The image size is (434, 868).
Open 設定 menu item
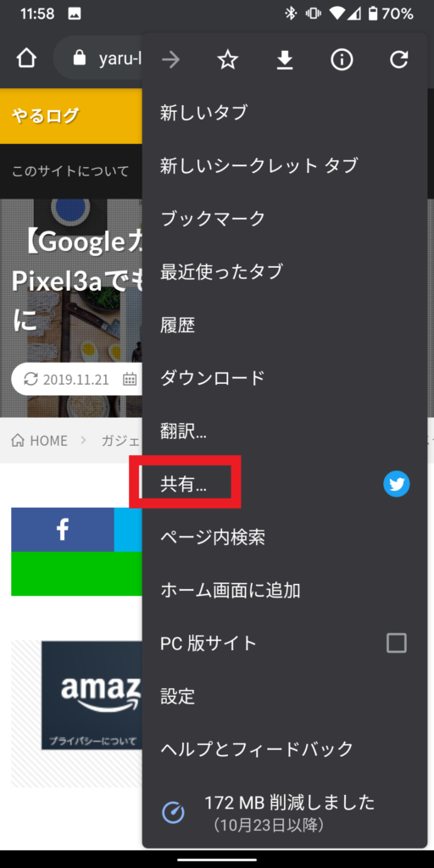pyautogui.click(x=285, y=697)
